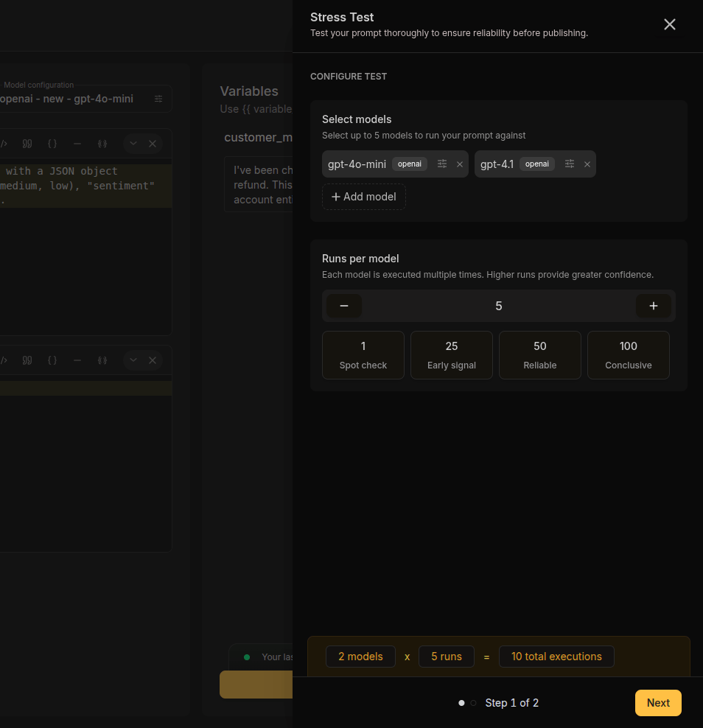The width and height of the screenshot is (703, 728).
Task: Decrease runs per model with minus button
Action: click(x=344, y=306)
